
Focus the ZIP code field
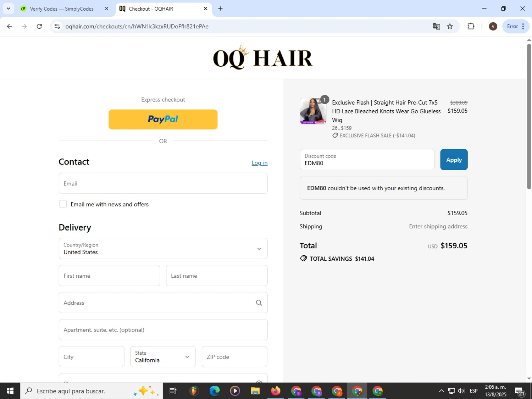coord(234,357)
